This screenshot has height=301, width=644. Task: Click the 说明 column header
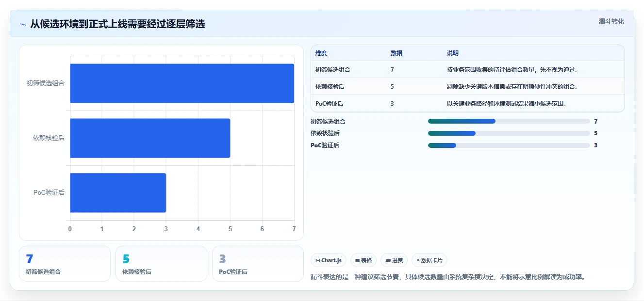(453, 53)
